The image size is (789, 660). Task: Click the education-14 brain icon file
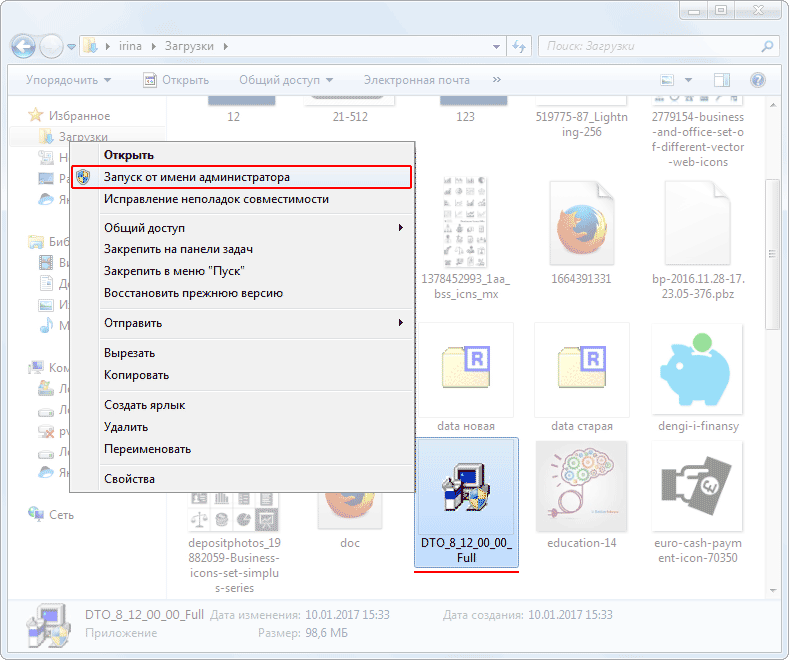(581, 486)
